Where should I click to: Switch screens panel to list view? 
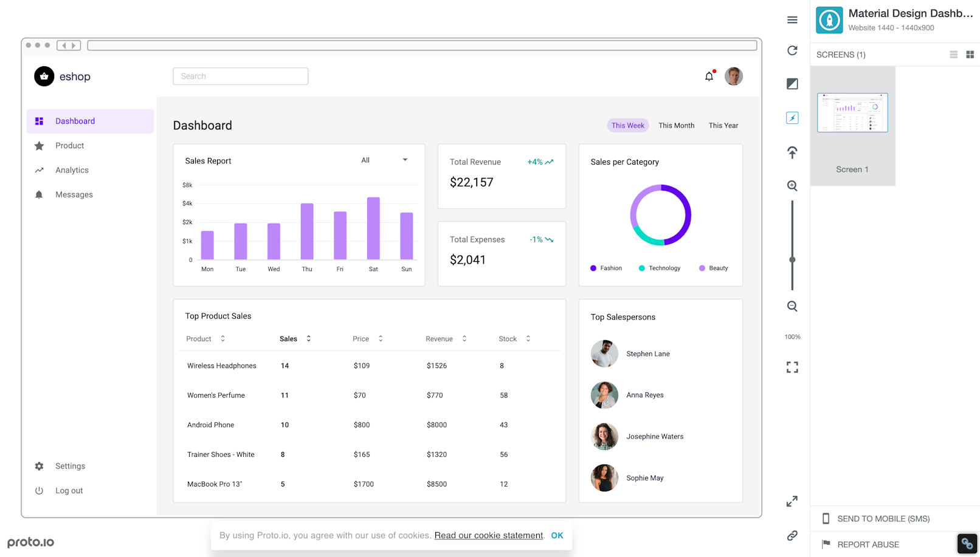pyautogui.click(x=953, y=55)
